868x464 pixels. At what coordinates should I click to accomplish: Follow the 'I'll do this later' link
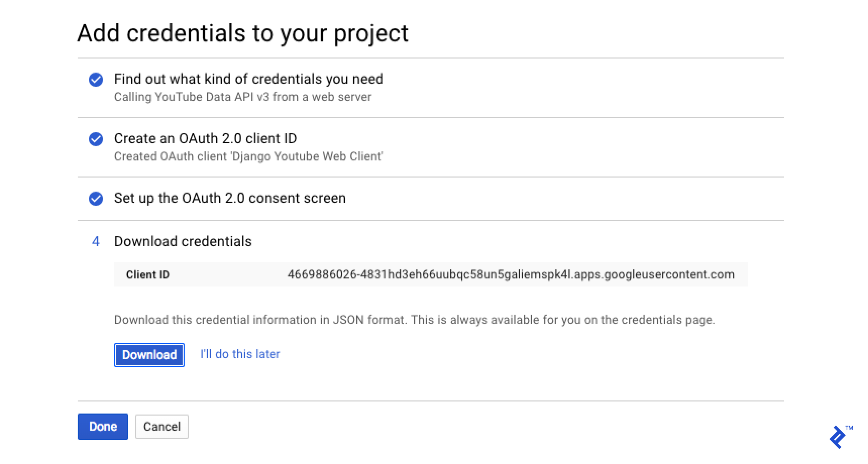click(x=240, y=354)
